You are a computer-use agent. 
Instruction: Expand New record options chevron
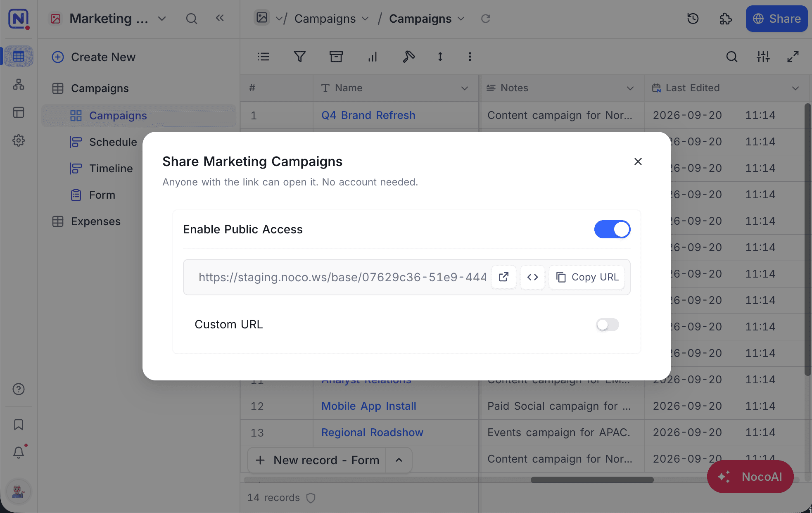click(x=399, y=460)
